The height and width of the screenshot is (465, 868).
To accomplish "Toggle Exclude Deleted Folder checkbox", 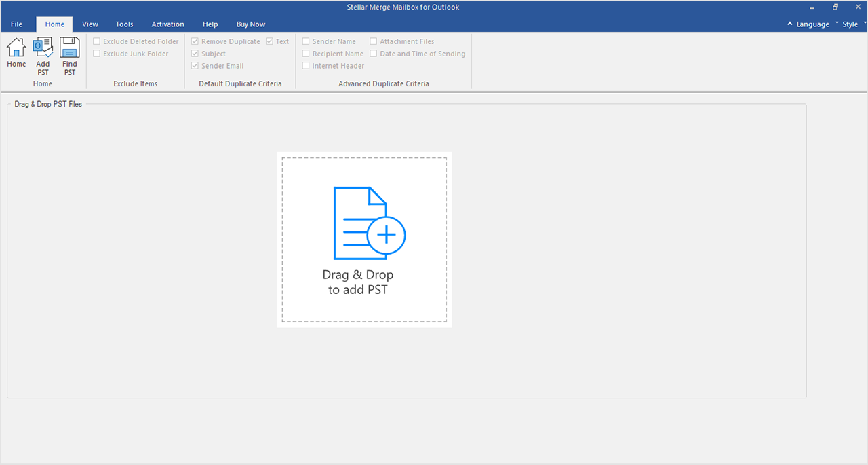I will coord(96,41).
